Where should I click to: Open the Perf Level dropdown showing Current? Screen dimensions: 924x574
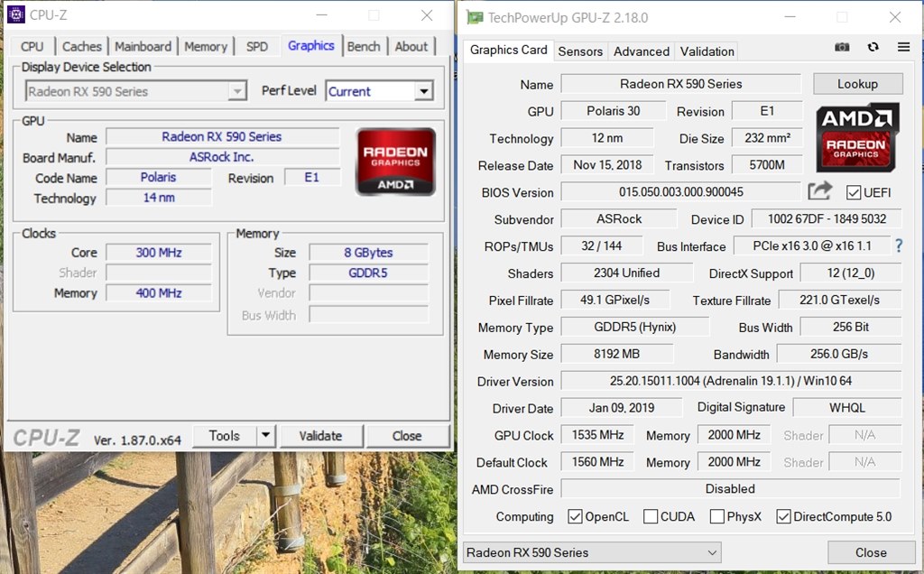tap(422, 90)
